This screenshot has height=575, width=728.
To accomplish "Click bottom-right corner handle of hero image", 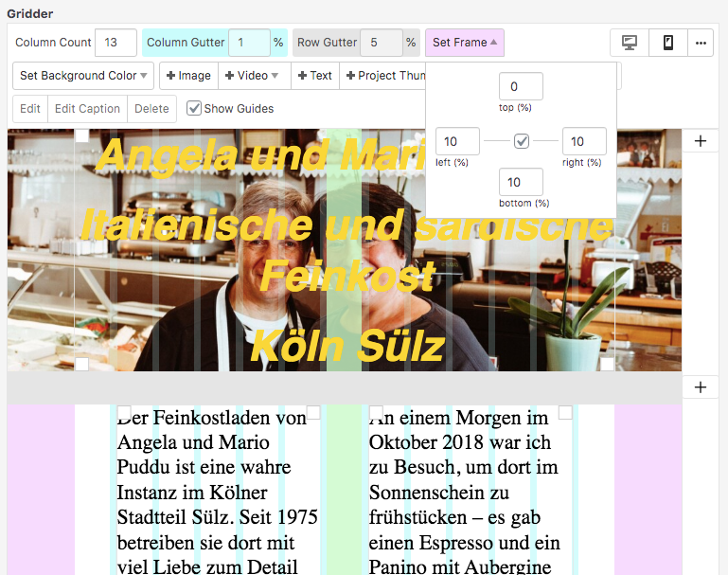I will pyautogui.click(x=607, y=364).
